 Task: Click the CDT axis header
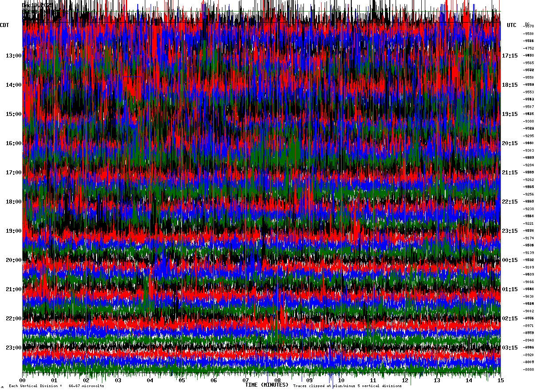pos(5,25)
